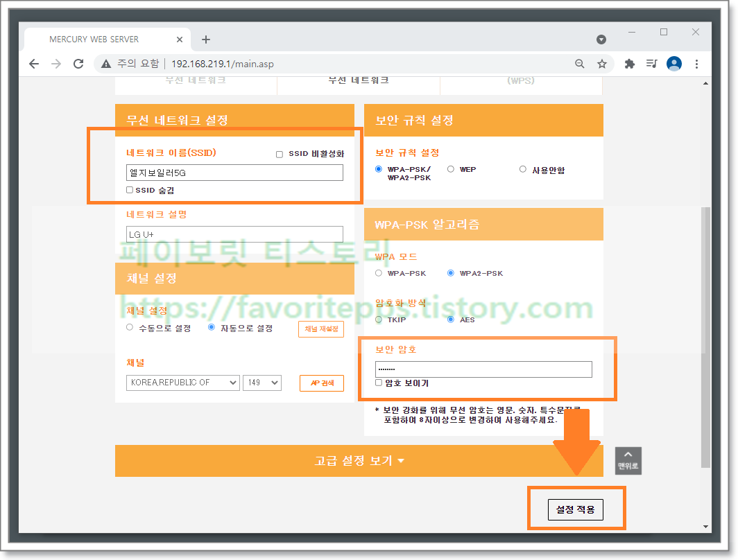This screenshot has height=560, width=738.
Task: Click the 무선 네트워크 설정 header
Action: click(x=234, y=120)
